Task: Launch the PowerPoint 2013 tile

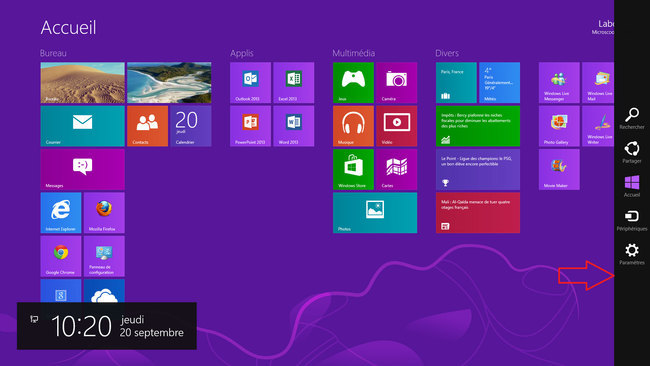Action: tap(250, 126)
